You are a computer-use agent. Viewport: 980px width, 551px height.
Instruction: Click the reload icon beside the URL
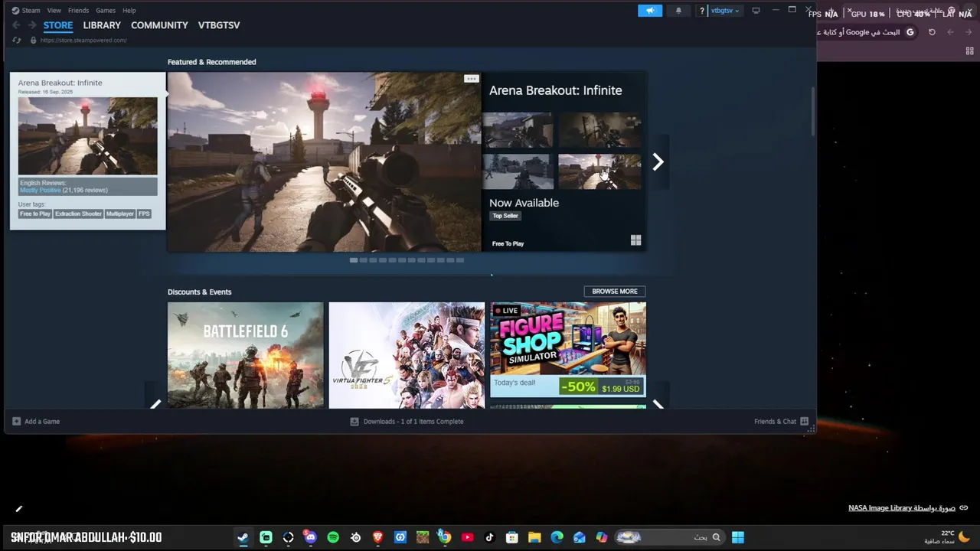[x=17, y=41]
